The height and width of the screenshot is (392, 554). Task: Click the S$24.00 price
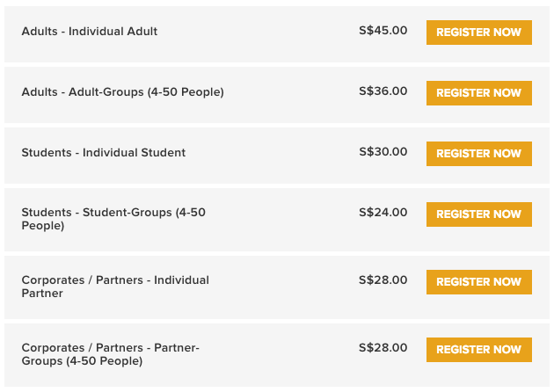pyautogui.click(x=383, y=213)
